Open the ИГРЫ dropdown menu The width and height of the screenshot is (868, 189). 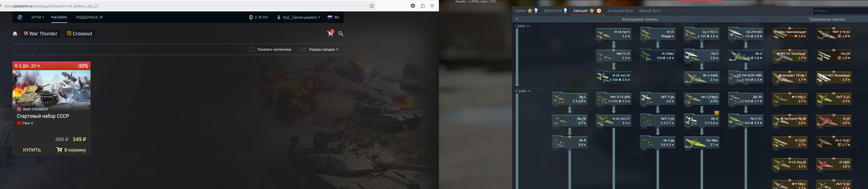coord(38,17)
